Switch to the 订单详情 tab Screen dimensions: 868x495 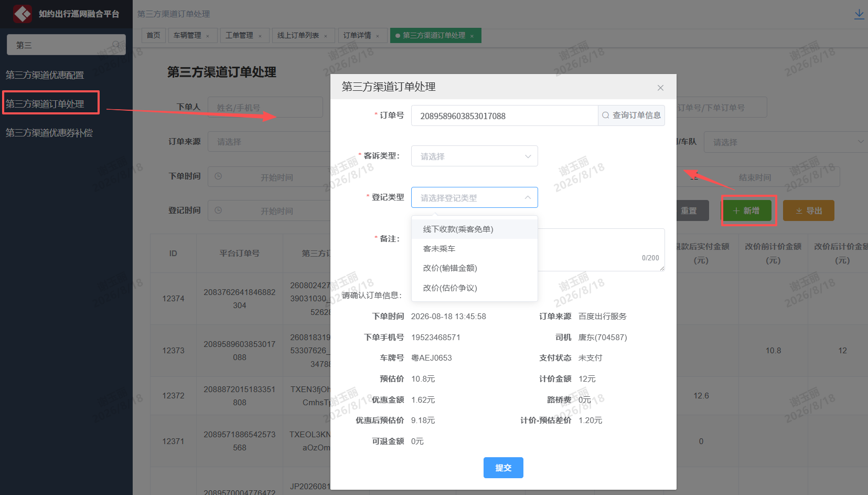pyautogui.click(x=357, y=35)
